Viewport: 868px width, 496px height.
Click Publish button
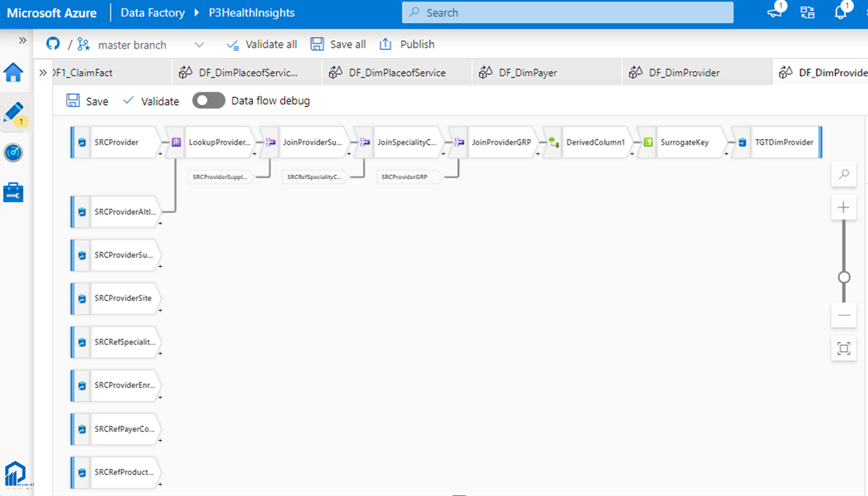click(407, 45)
